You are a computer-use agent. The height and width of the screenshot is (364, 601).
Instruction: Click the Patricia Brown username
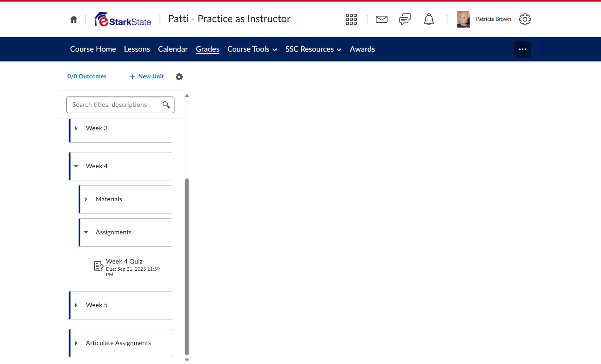tap(493, 19)
